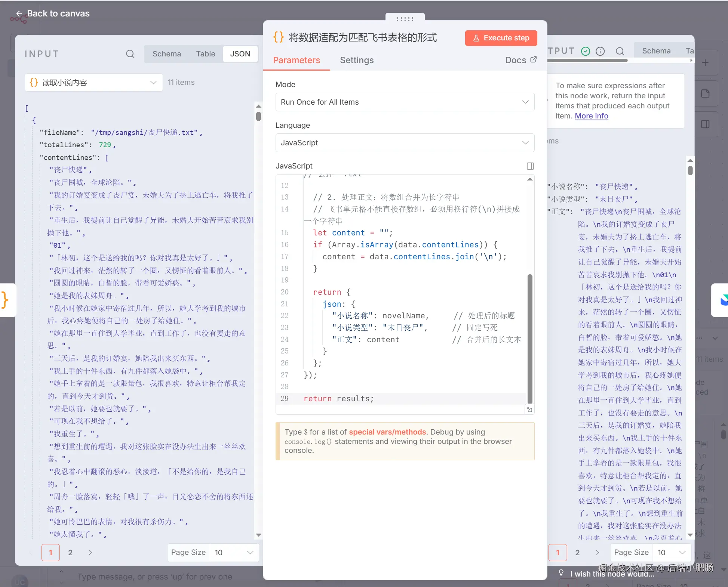Click the output info circle icon

(600, 51)
